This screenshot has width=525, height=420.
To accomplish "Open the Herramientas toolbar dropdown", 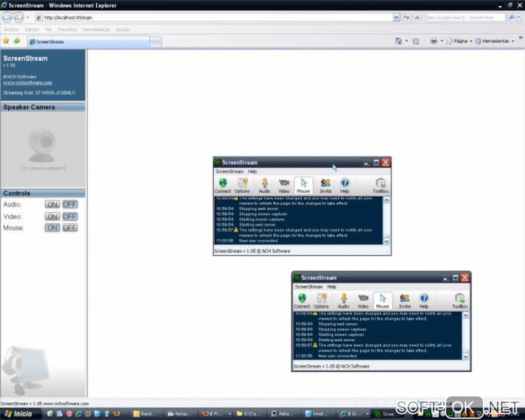I will pos(495,41).
